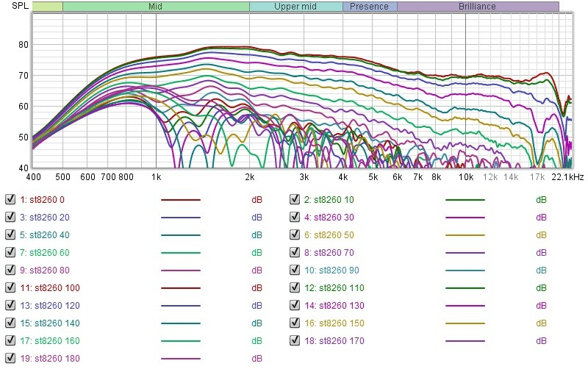
Task: Uncheck the st8260 180 measurement
Action: point(10,358)
